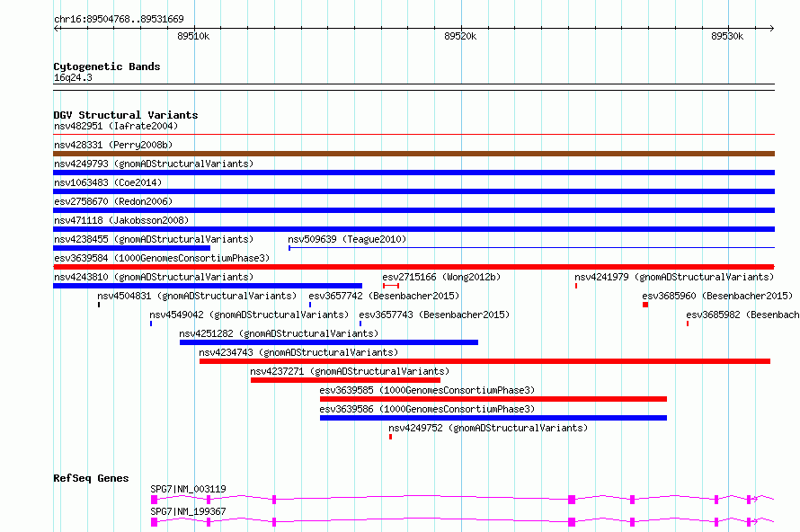Click the 89520k ruler position label
The width and height of the screenshot is (800, 532).
460,36
